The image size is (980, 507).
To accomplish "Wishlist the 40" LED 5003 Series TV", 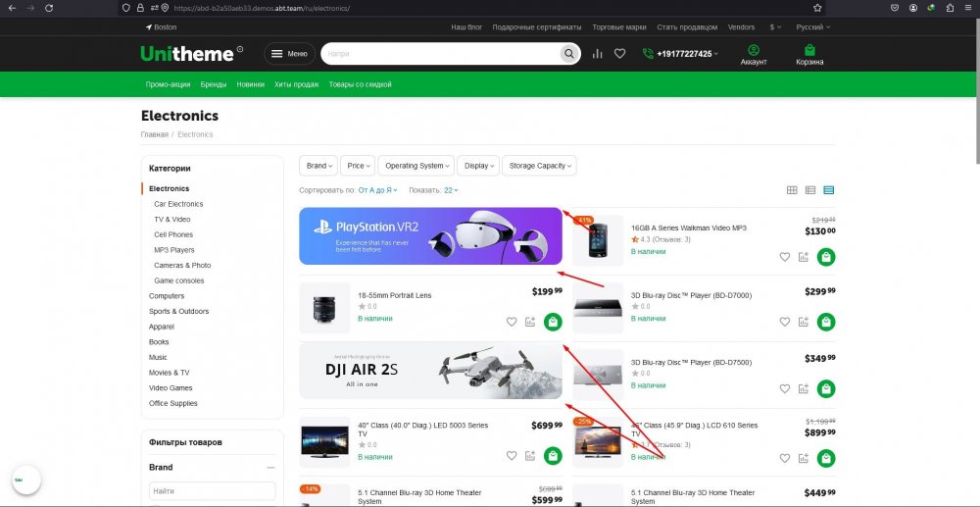I will pyautogui.click(x=512, y=456).
